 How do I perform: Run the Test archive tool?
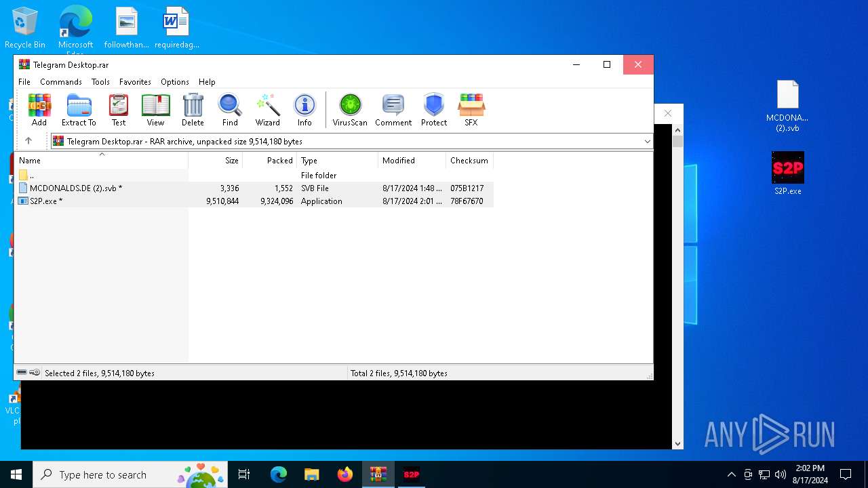(119, 110)
